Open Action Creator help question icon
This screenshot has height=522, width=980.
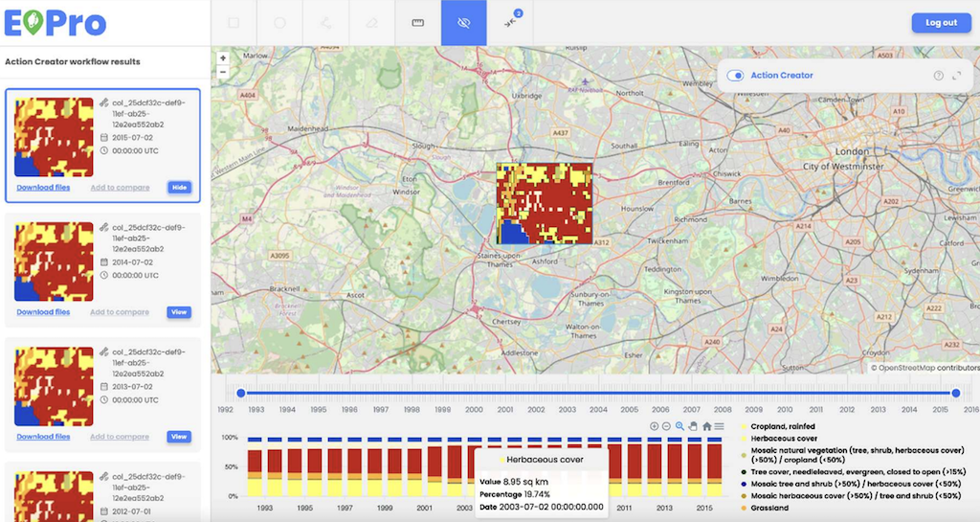coord(938,75)
